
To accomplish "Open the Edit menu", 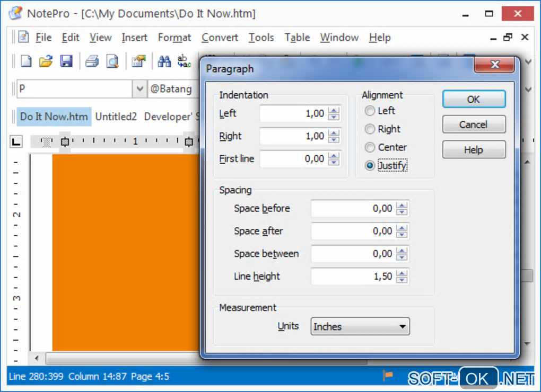I will (x=71, y=37).
